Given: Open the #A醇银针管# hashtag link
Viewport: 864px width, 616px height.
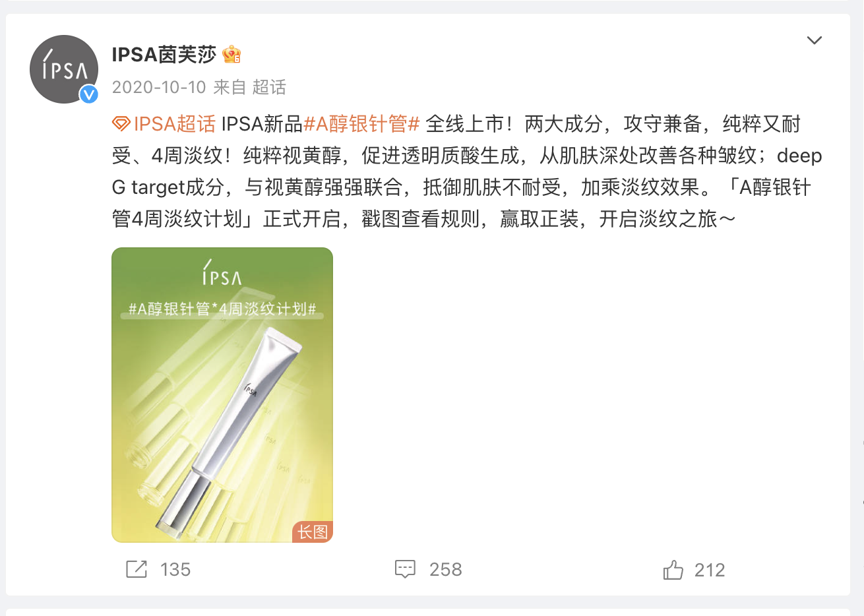Looking at the screenshot, I should 361,124.
